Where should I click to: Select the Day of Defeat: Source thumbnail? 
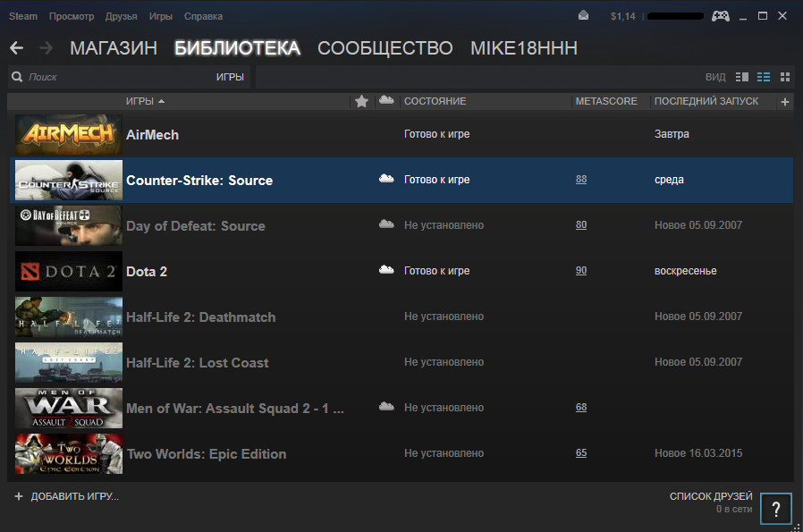69,226
